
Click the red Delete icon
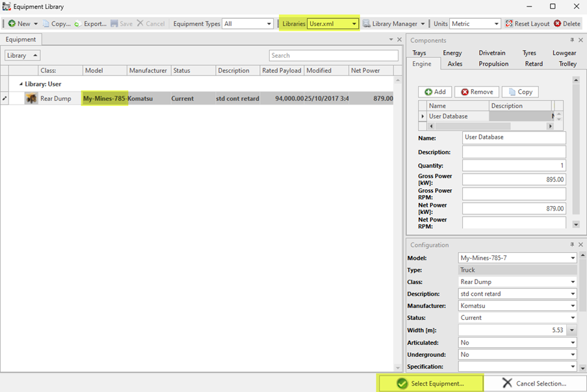(x=557, y=23)
